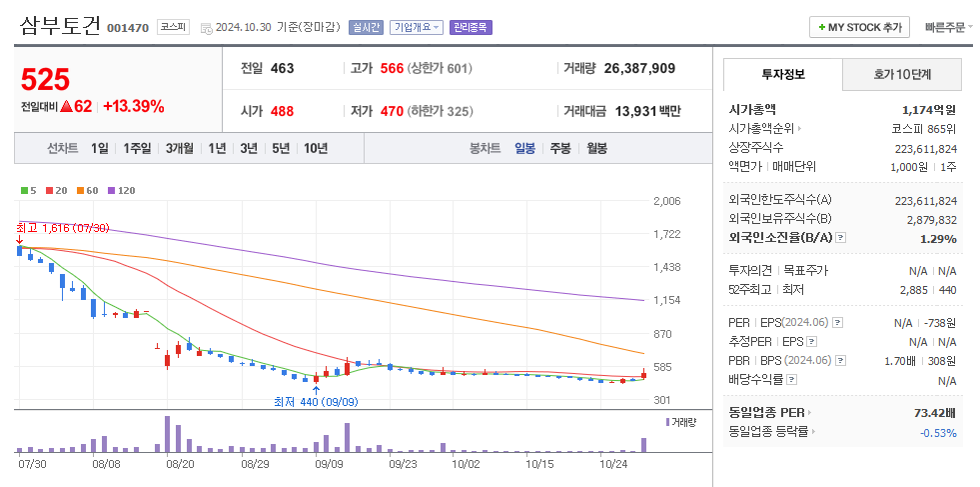Click the 코스피 market label
The width and height of the screenshot is (980, 487).
click(173, 28)
